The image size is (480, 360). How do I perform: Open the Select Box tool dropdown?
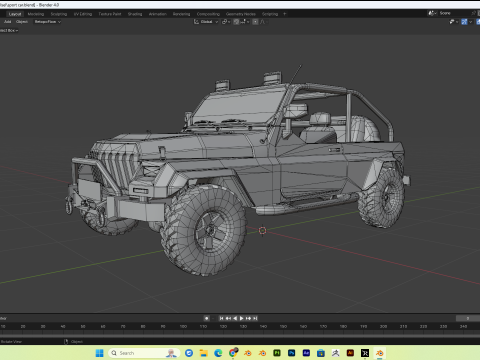point(9,30)
